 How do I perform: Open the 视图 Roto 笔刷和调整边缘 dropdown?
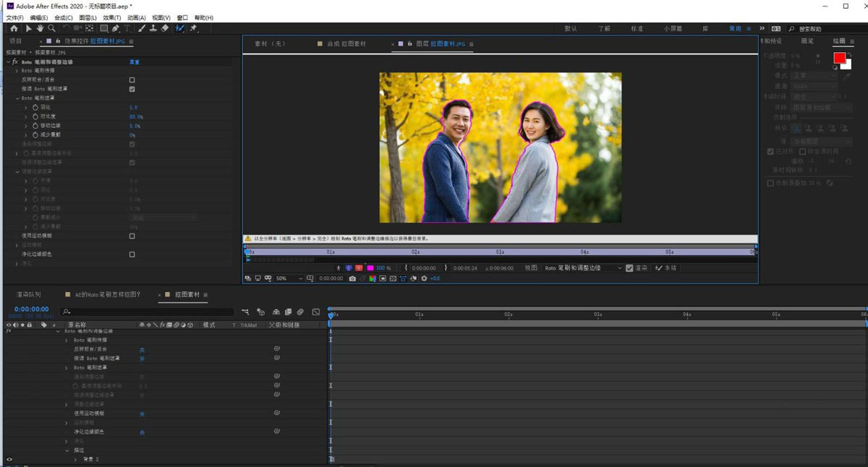(583, 267)
